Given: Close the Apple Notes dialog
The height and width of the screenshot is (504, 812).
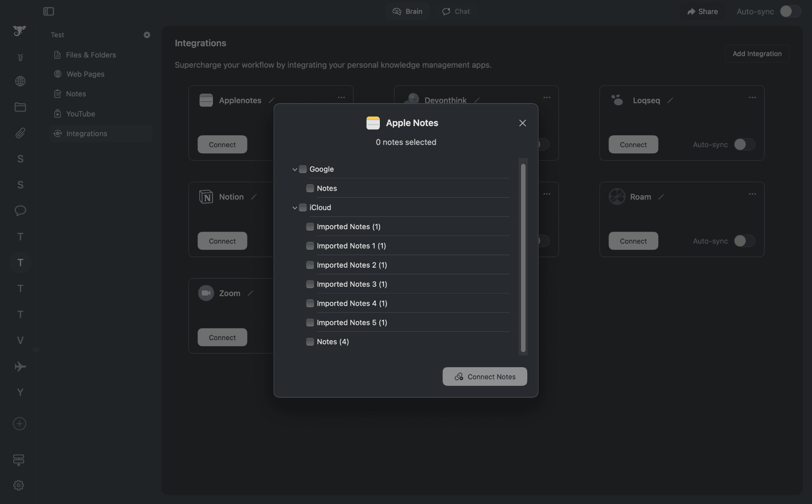Looking at the screenshot, I should [523, 123].
